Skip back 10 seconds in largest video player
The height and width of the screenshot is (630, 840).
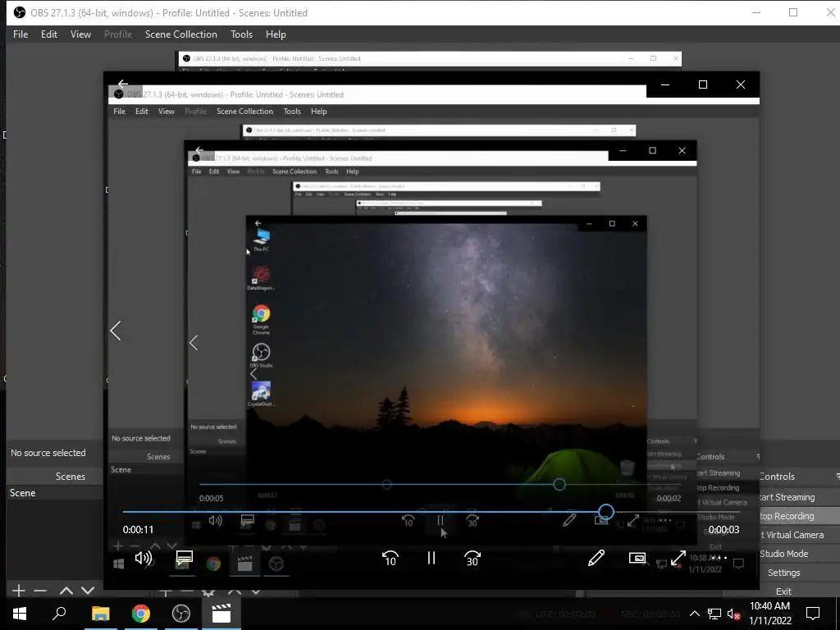(x=390, y=559)
